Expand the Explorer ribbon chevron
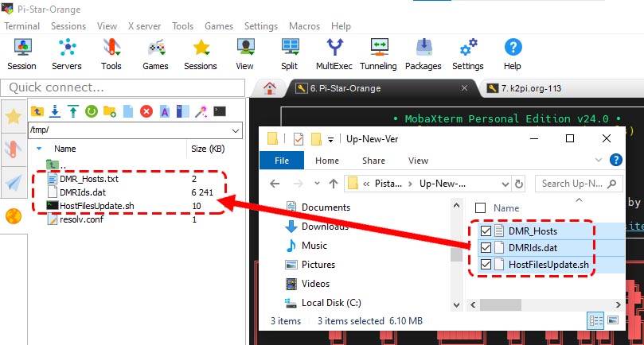 pos(598,160)
